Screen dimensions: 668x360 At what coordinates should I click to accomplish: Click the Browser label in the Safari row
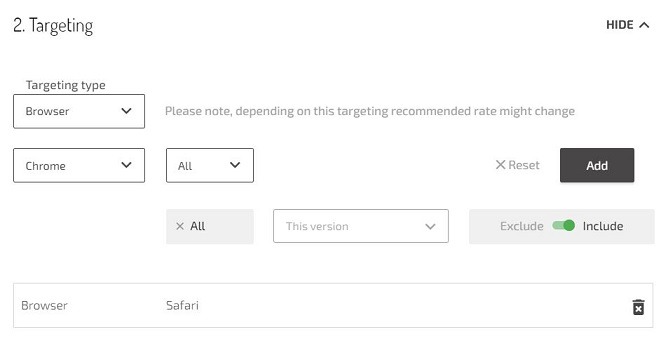pos(44,305)
